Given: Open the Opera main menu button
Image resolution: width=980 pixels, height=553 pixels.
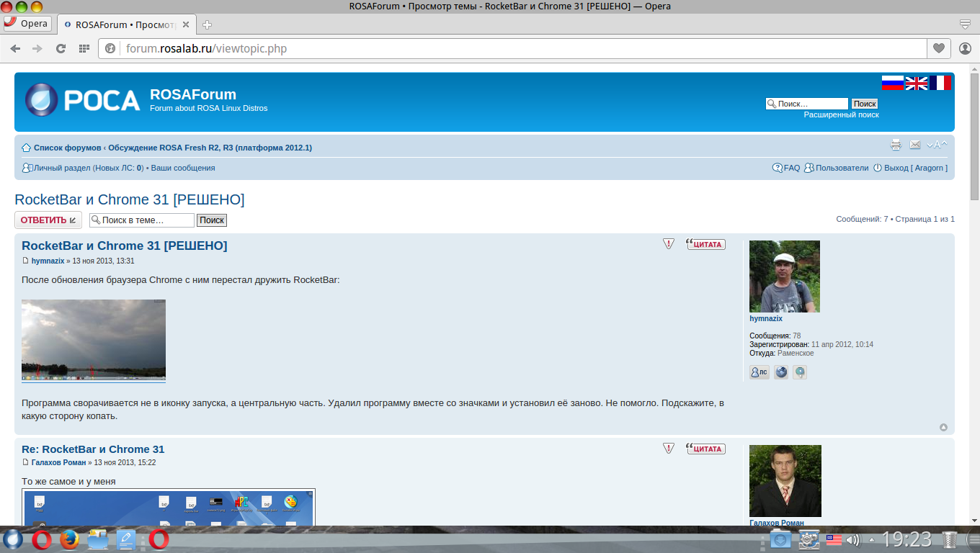Looking at the screenshot, I should click(27, 24).
